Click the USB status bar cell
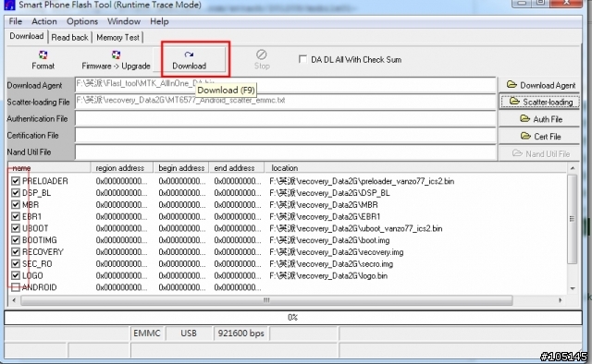This screenshot has height=364, width=592. pos(189,334)
